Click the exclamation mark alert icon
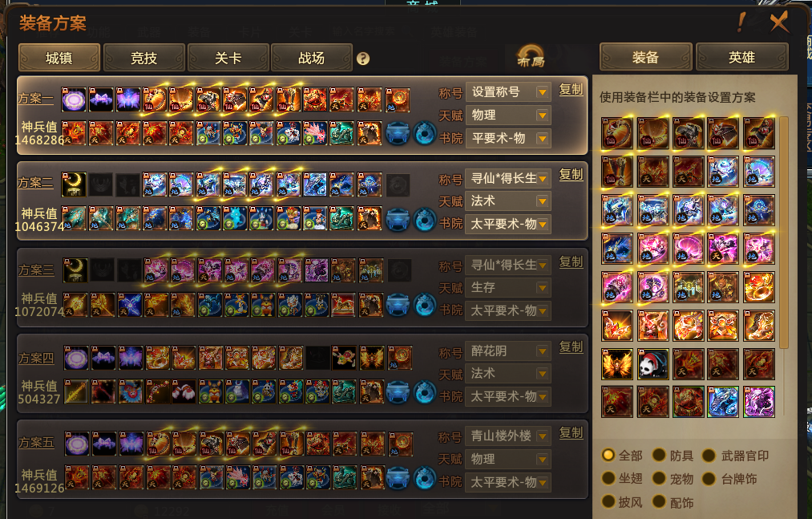The height and width of the screenshot is (519, 812). 741,22
